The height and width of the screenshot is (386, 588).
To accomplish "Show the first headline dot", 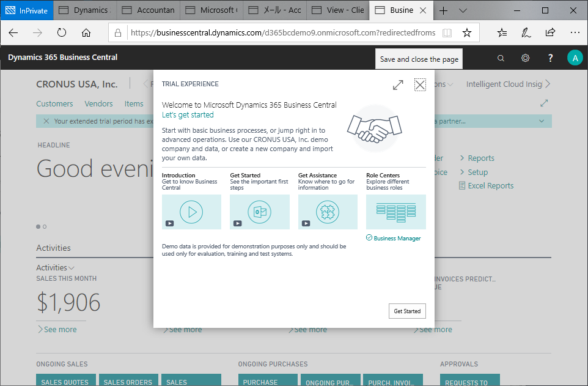I will tap(39, 226).
